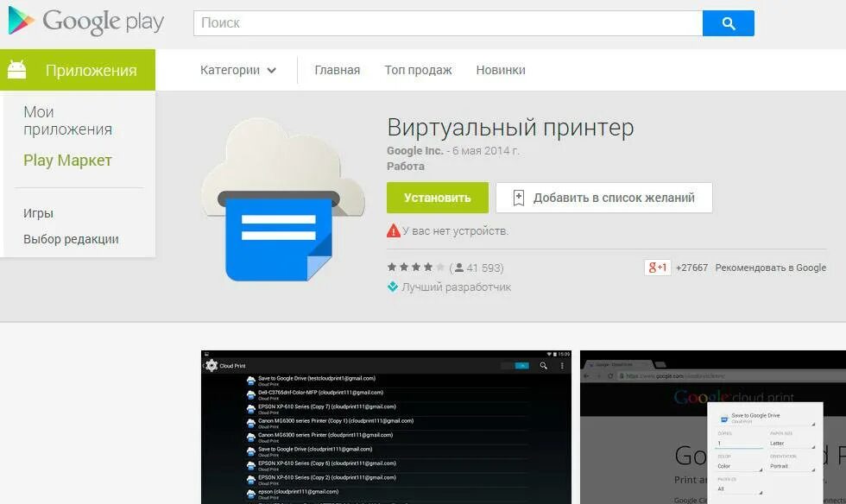Click search icon in Cloud Print screenshot
This screenshot has height=504, width=846.
(x=543, y=366)
